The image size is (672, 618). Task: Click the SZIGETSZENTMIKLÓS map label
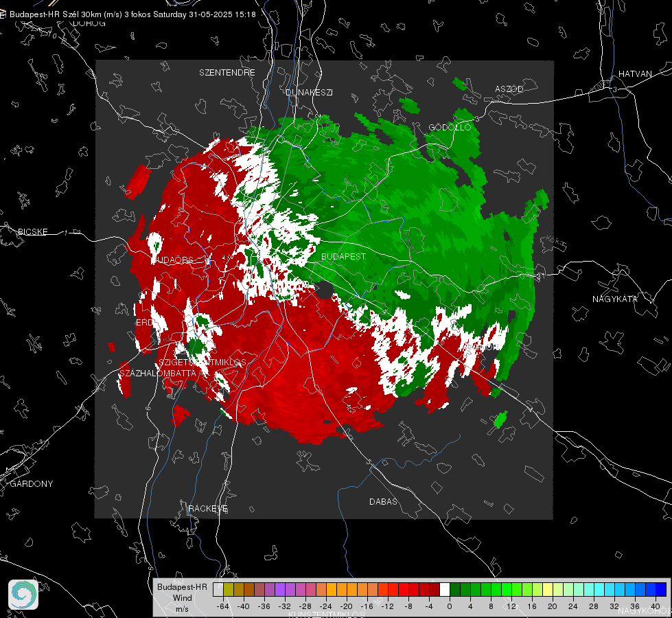(202, 362)
